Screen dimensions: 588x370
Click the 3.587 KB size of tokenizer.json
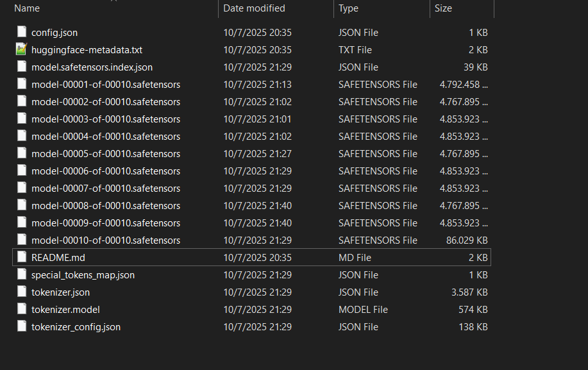point(469,292)
